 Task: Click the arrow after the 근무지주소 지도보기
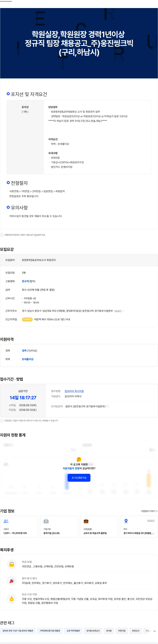point(123,311)
